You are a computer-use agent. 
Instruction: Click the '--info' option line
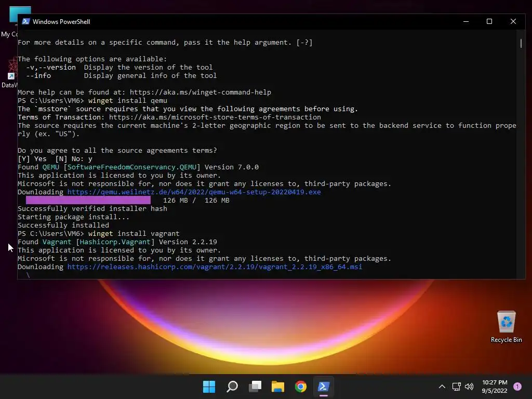pos(121,76)
